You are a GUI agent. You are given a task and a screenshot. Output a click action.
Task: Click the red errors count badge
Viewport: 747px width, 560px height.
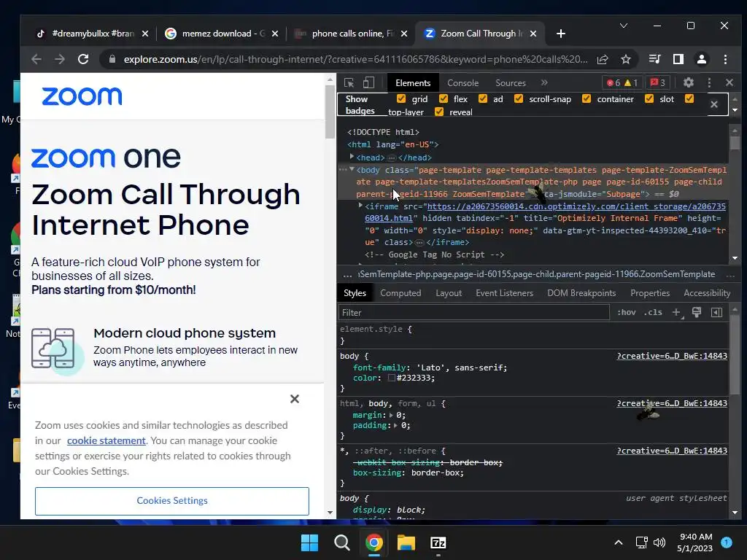[x=613, y=83]
